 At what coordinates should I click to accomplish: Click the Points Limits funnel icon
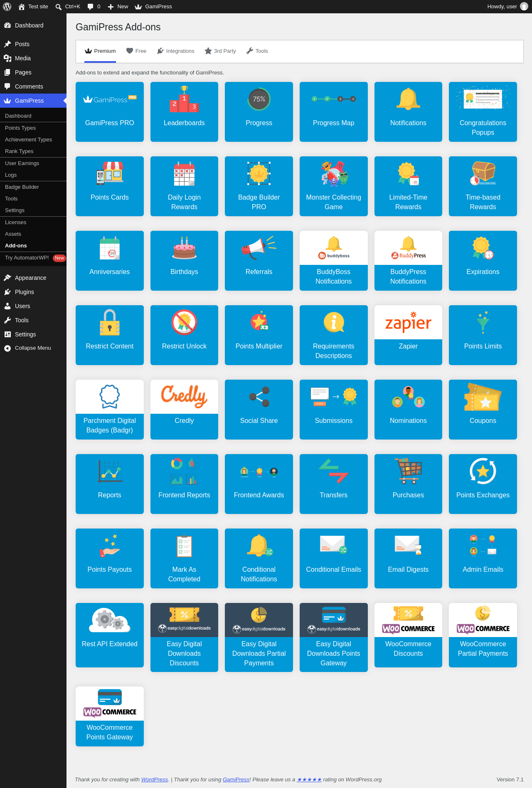pos(483,322)
